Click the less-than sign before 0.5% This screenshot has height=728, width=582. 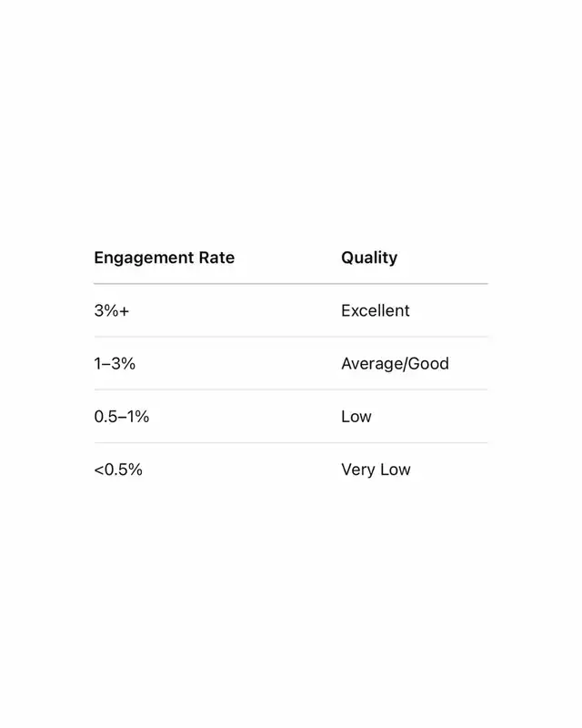[x=99, y=470]
